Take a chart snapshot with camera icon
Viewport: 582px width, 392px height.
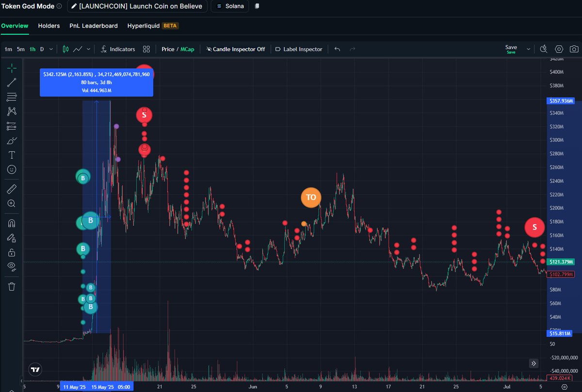(574, 49)
